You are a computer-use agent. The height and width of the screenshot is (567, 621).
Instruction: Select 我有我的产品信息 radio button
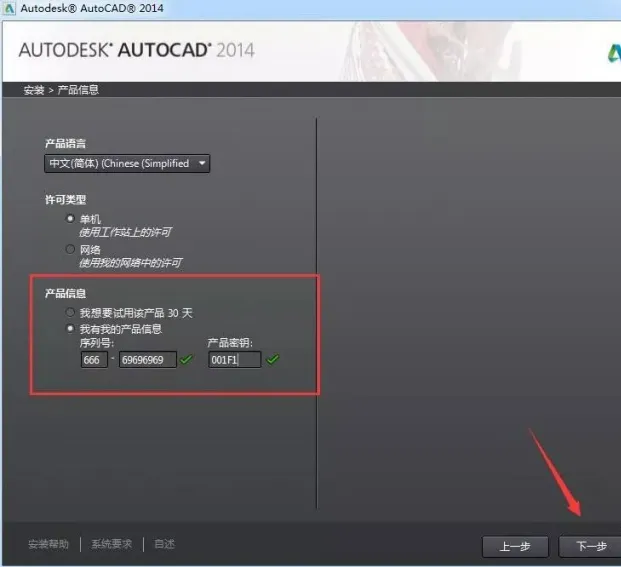coord(70,328)
